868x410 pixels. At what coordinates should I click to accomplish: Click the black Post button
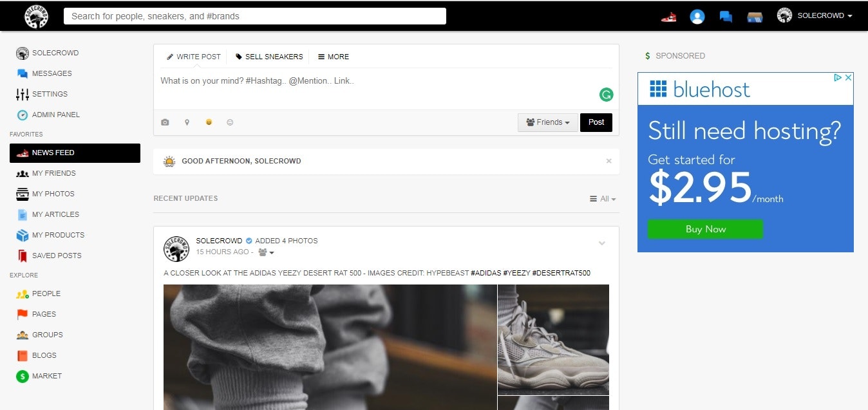596,122
